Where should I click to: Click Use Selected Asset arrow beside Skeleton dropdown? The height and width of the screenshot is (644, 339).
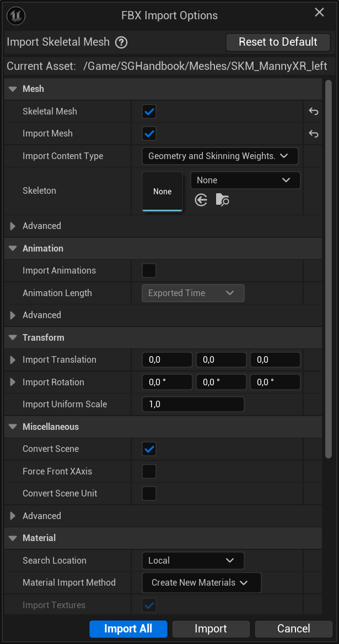201,200
